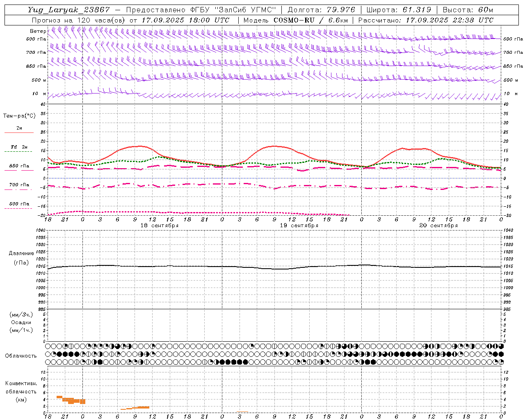Image resolution: width=525 pixels, height=420 pixels.
Task: Click the Ветер panel label
Action: (x=38, y=31)
